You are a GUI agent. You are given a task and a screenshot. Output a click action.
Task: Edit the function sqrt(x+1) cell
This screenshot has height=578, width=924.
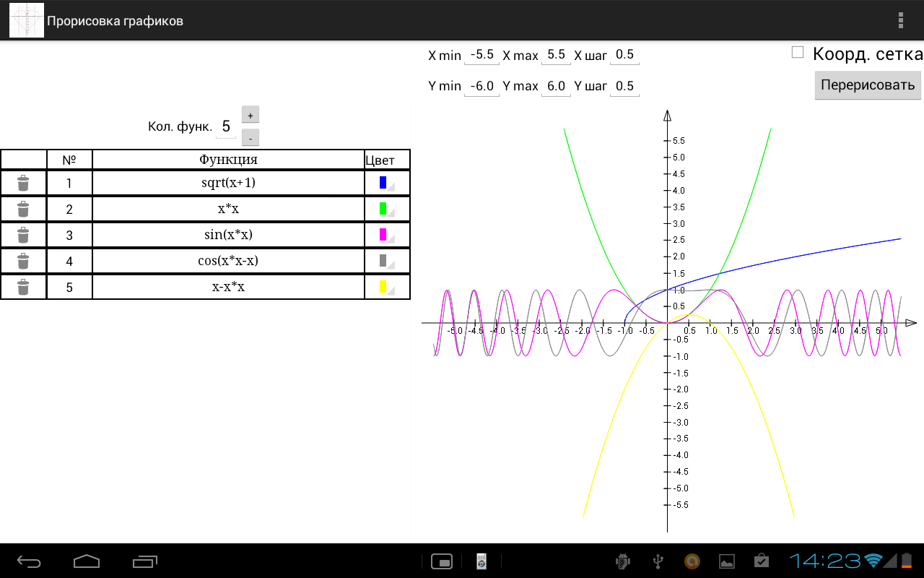pyautogui.click(x=228, y=184)
